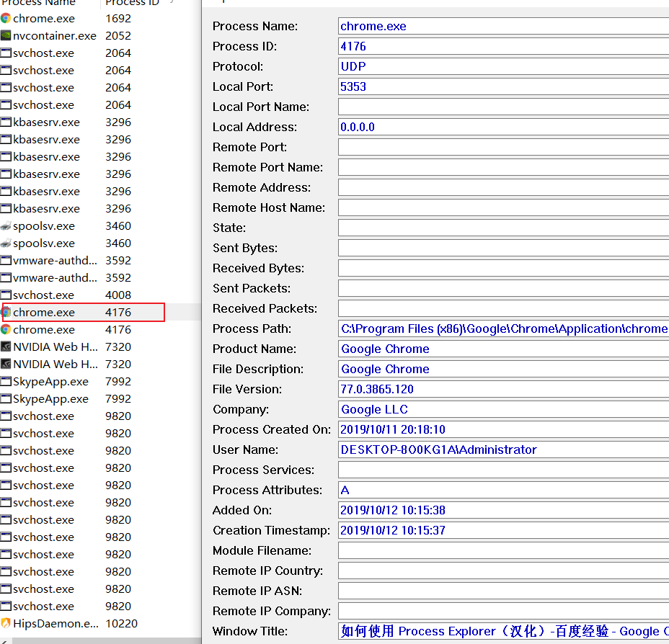Click the Process Name field showing chrome.exe
The image size is (669, 644).
(x=503, y=27)
